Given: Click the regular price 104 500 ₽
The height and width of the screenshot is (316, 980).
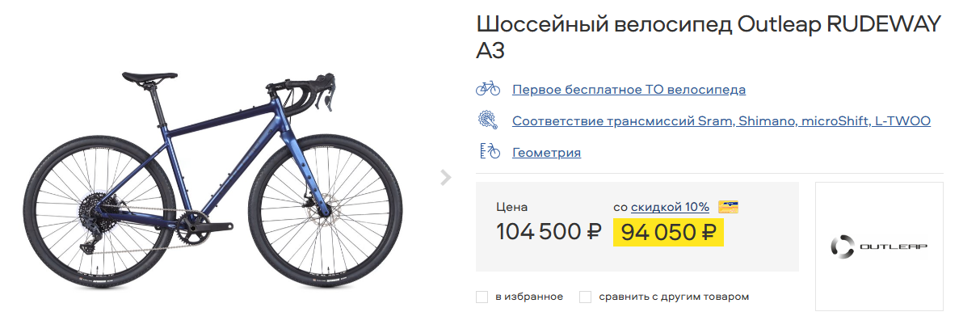Looking at the screenshot, I should pyautogui.click(x=549, y=233).
